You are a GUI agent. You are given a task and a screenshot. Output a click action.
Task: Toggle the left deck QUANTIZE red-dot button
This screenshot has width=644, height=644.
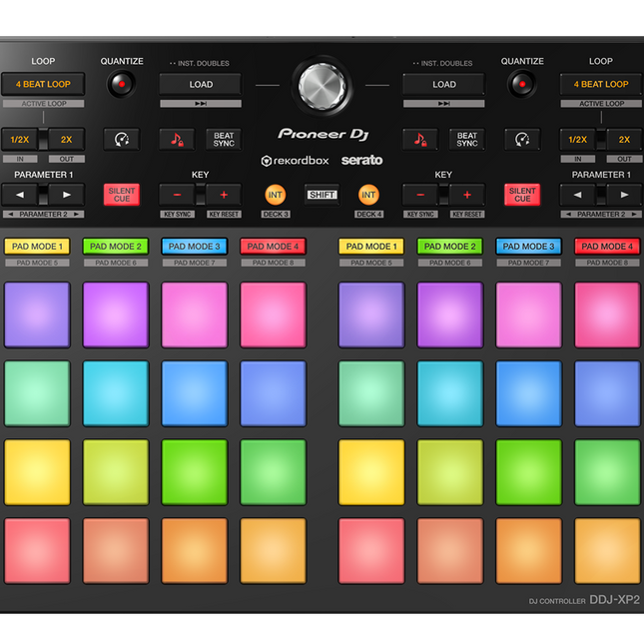click(x=121, y=84)
